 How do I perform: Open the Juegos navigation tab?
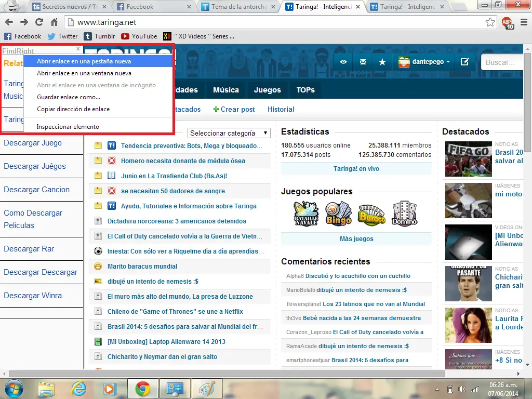268,90
